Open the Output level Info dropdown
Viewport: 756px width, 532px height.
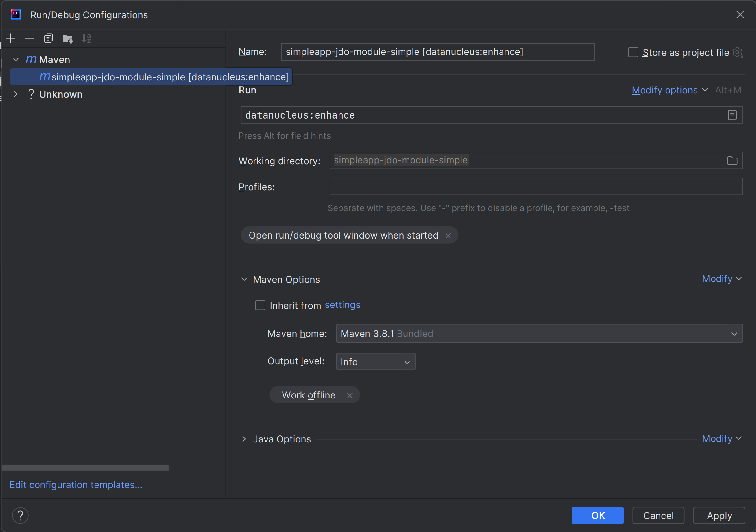click(x=375, y=362)
